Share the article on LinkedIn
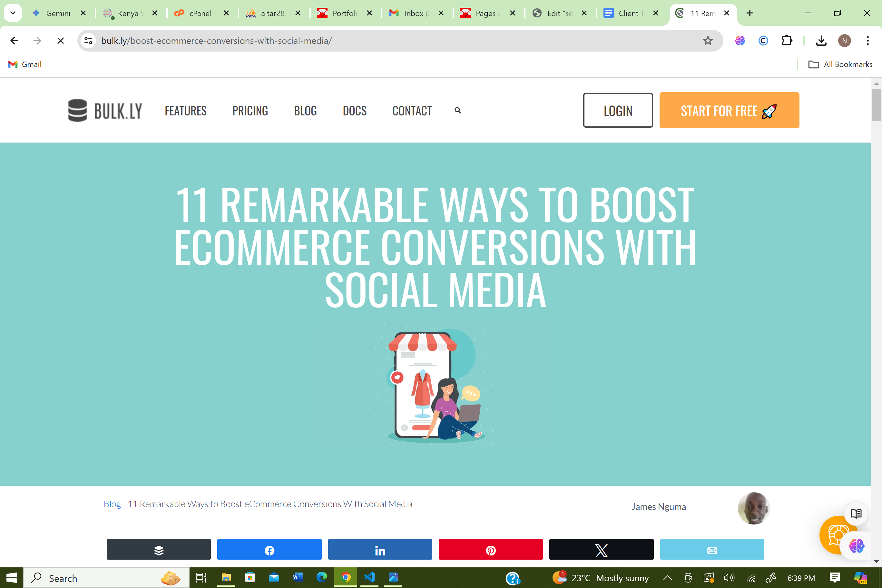 pyautogui.click(x=380, y=550)
